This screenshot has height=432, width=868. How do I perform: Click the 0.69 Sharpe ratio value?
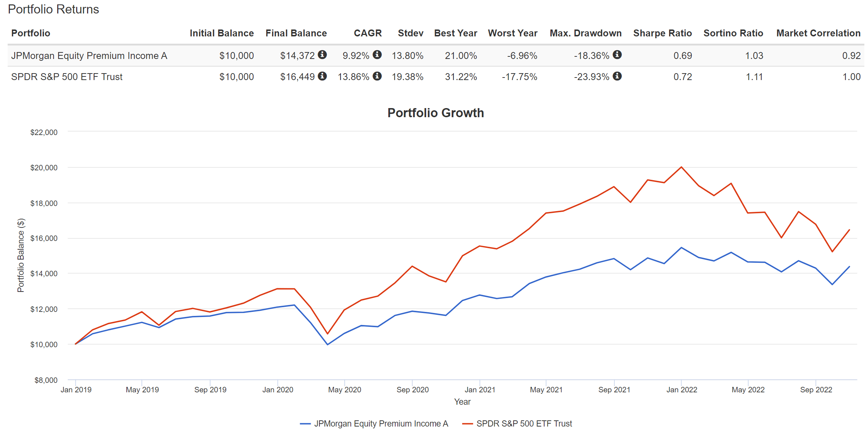(x=683, y=56)
